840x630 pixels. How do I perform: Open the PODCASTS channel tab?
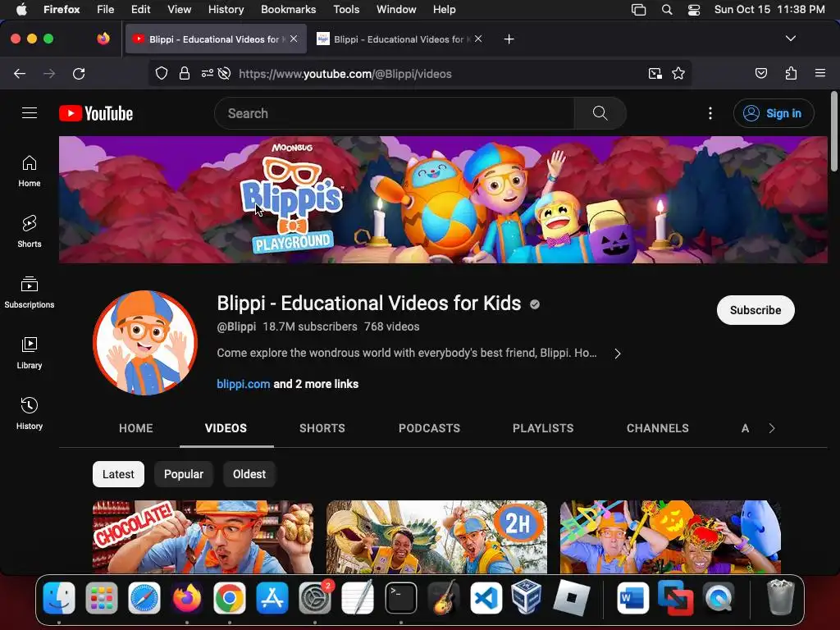coord(429,428)
